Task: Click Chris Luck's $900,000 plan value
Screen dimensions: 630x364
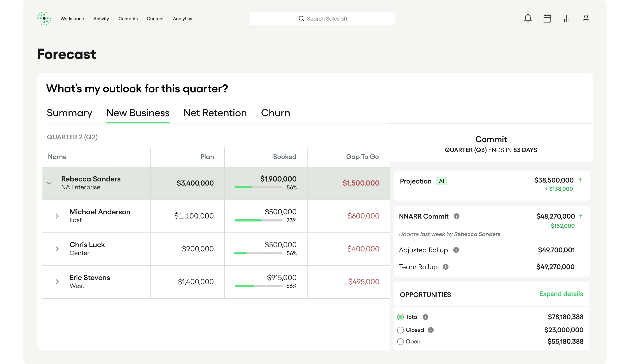Action: [x=198, y=249]
